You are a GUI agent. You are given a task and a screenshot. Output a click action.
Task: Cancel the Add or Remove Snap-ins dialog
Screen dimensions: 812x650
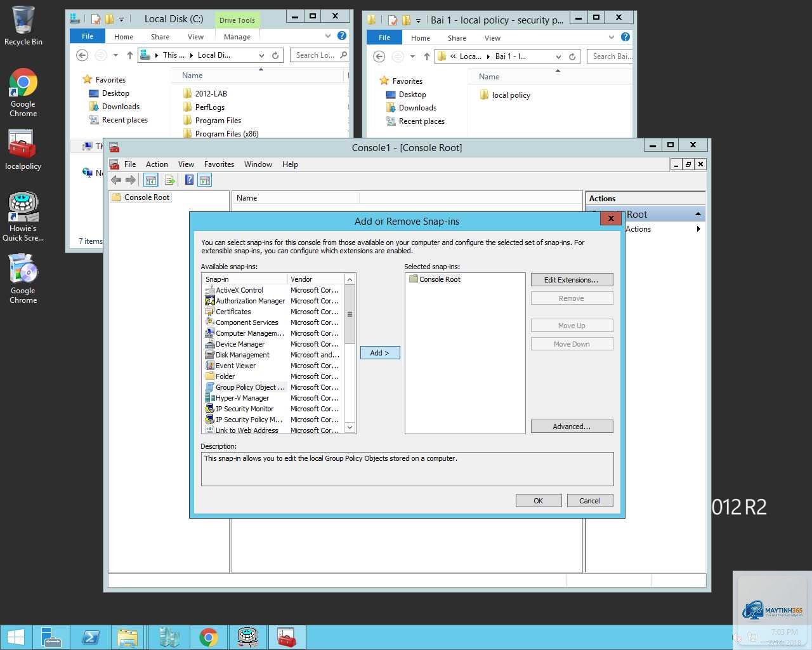[590, 501]
